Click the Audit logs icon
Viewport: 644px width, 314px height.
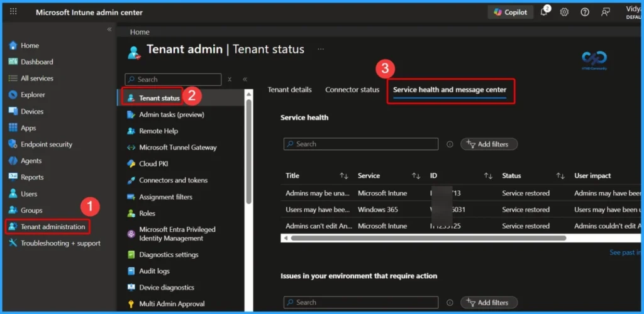(131, 271)
